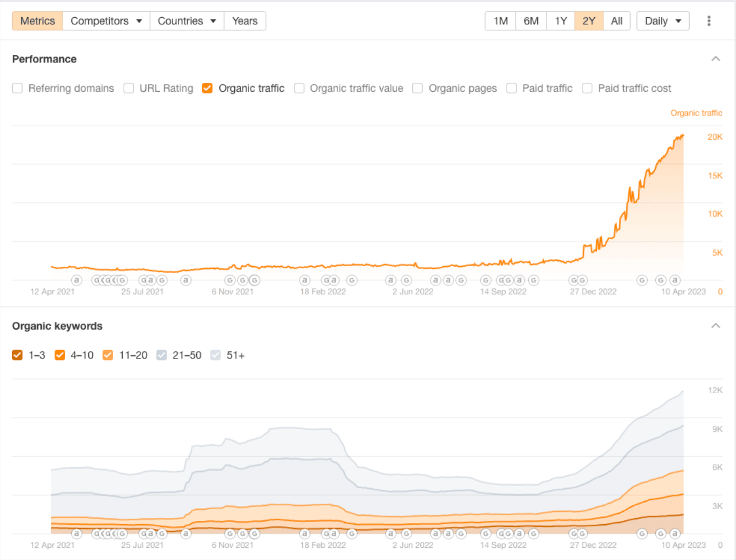Show all-time data with All button
This screenshot has width=736, height=560.
(x=617, y=21)
